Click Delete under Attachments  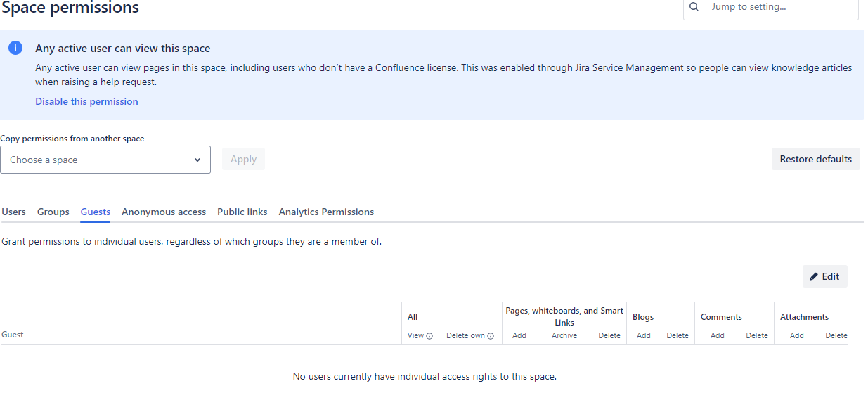(836, 335)
